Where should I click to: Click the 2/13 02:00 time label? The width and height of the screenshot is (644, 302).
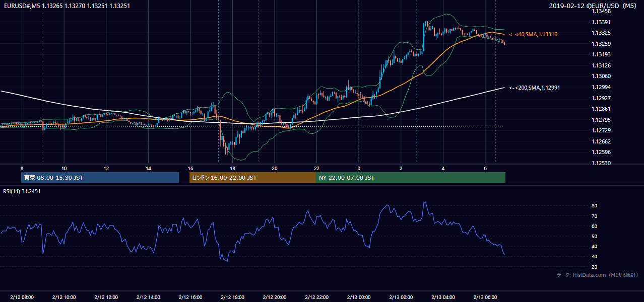401,297
